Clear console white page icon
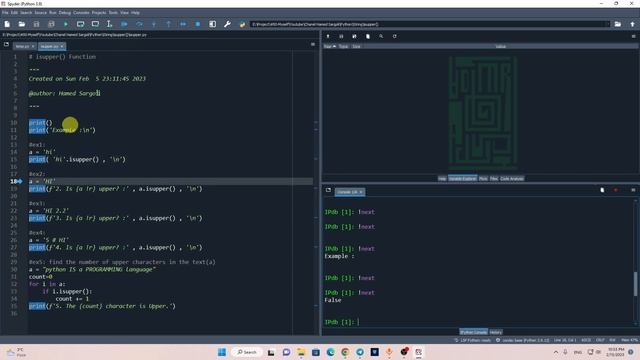Image resolution: width=640 pixels, height=360 pixels. tap(602, 190)
